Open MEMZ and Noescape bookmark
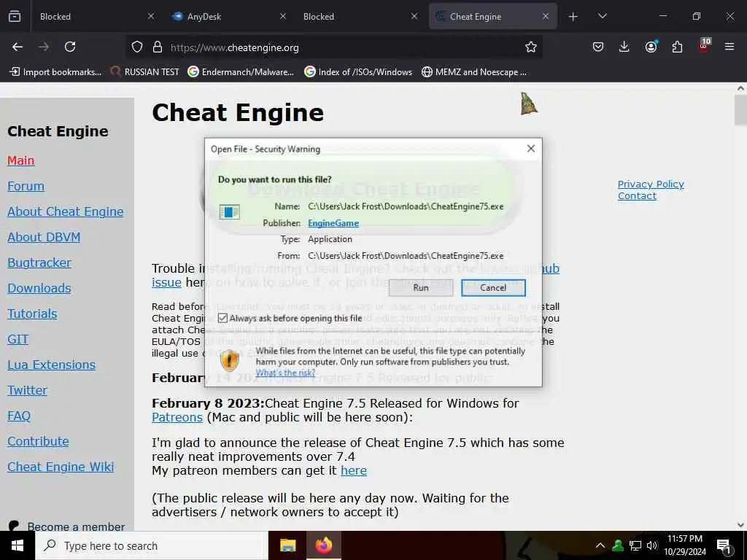Image resolution: width=747 pixels, height=560 pixels. [474, 72]
